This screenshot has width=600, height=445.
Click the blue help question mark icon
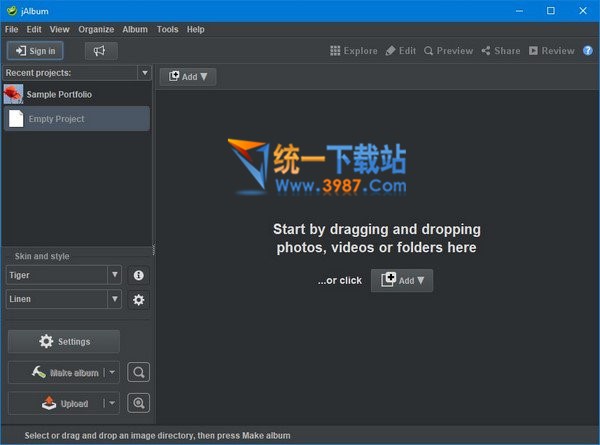pos(588,51)
